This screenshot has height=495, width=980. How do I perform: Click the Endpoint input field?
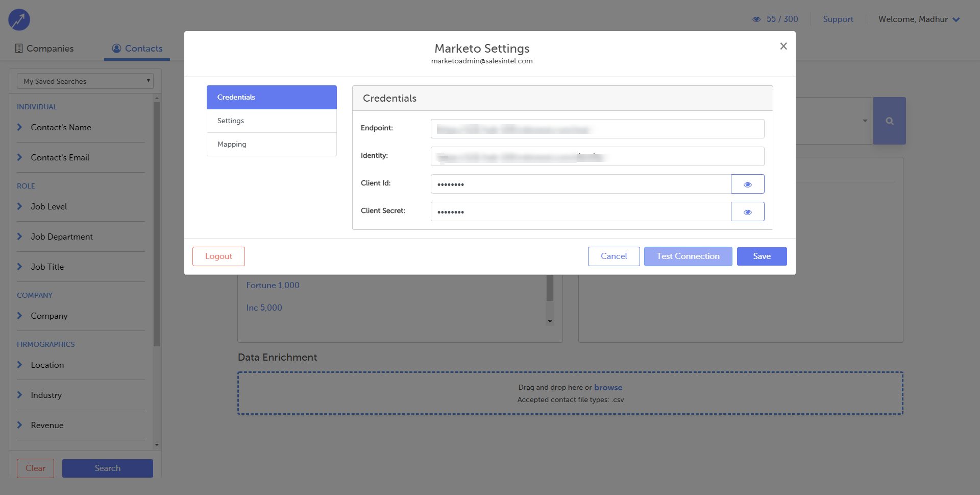597,129
